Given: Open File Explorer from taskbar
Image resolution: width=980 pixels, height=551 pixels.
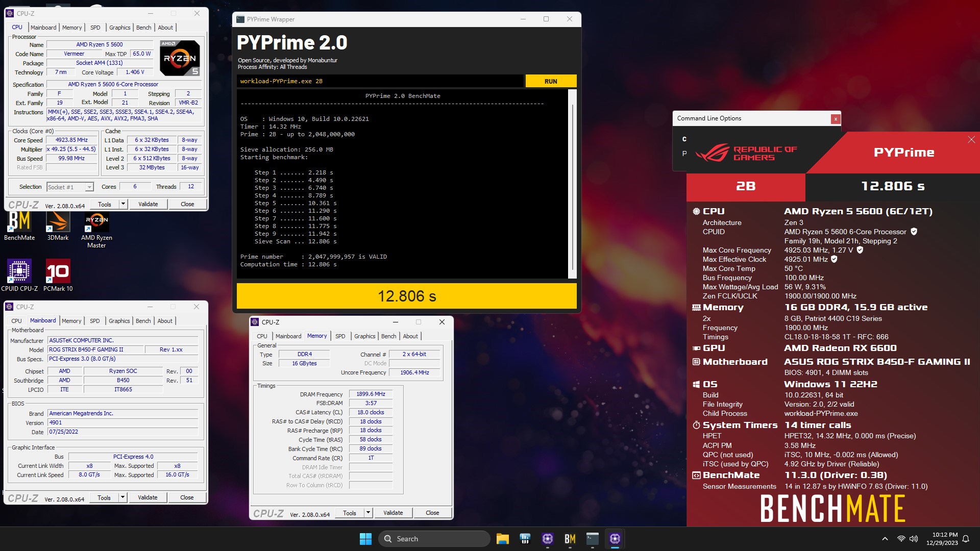Looking at the screenshot, I should coord(502,539).
